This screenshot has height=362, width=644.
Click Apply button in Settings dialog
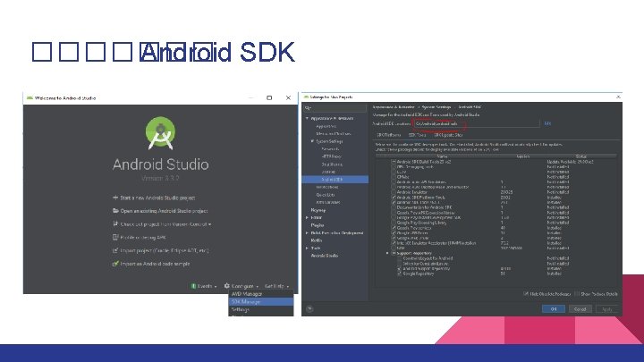point(606,309)
